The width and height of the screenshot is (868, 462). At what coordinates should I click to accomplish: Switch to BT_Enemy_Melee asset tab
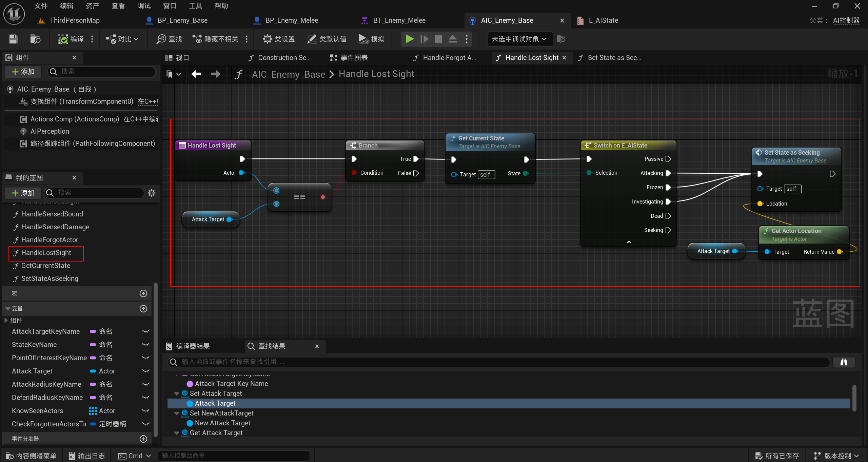pos(399,20)
